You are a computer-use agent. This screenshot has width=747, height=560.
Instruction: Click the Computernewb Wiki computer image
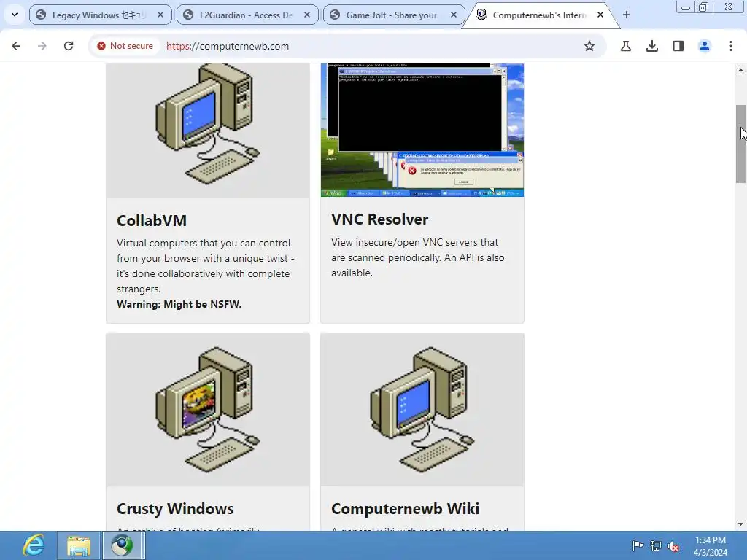click(422, 410)
